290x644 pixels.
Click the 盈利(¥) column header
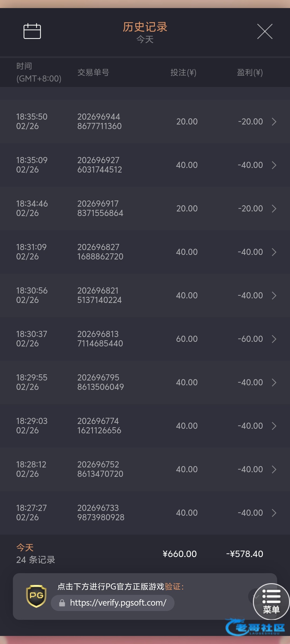tap(250, 72)
